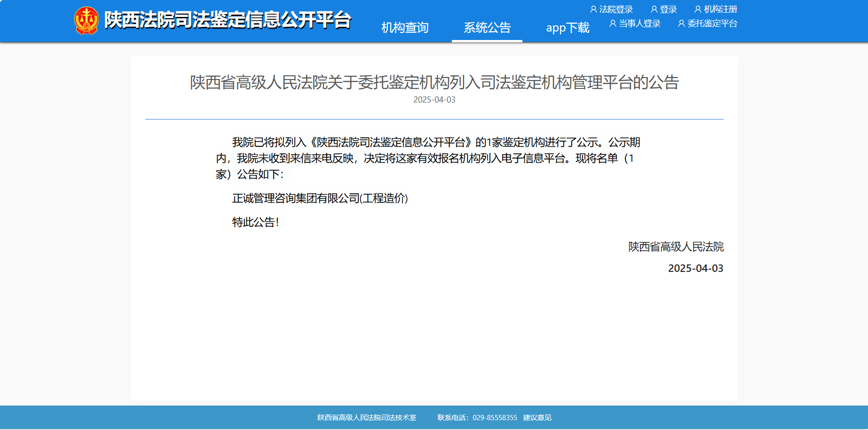The height and width of the screenshot is (430, 868).
Task: Click the person icon beside 委托鉴定平台
Action: [681, 24]
